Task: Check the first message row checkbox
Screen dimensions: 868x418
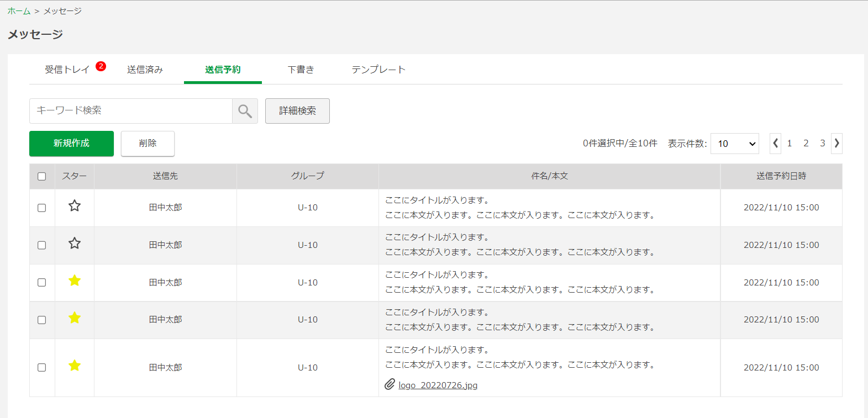Action: (41, 208)
